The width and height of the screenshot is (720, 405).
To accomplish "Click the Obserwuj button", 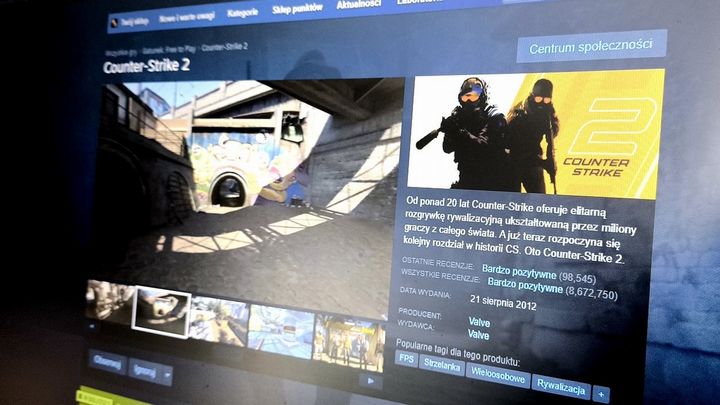I will coord(107,362).
